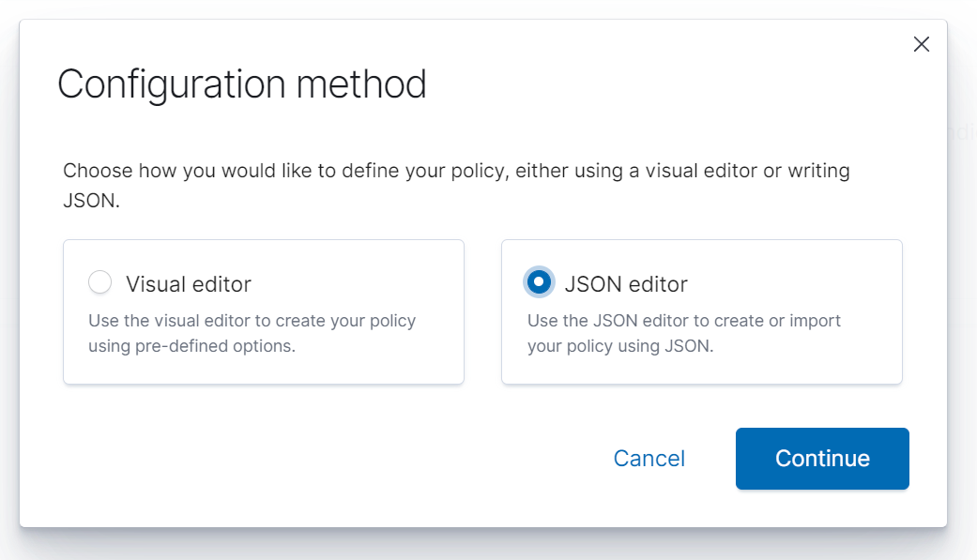Pick the pre-defined options editor card
This screenshot has height=560, width=977.
click(x=263, y=311)
